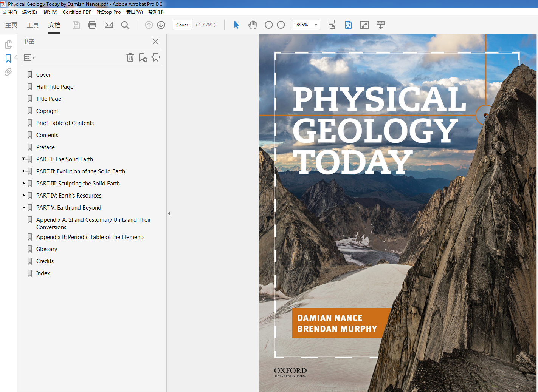The width and height of the screenshot is (538, 392).
Task: Toggle the Bookmarks panel icon
Action: coord(8,59)
